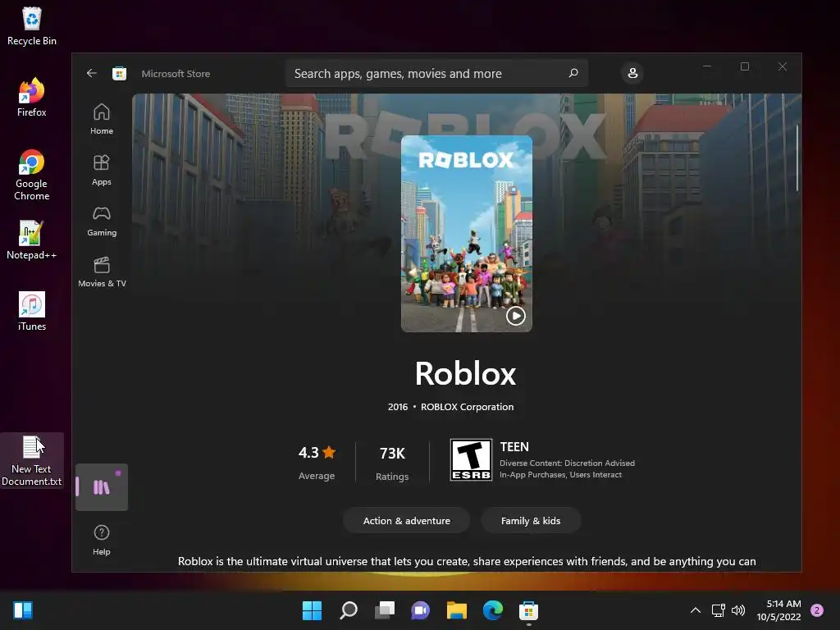Minimize the Microsoft Store window
This screenshot has height=630, width=840.
tap(707, 66)
